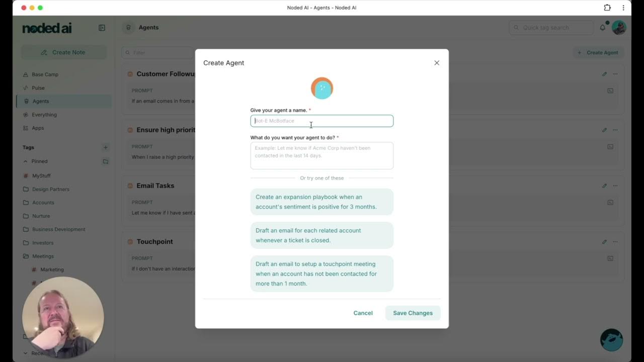Open Pulse in sidebar
This screenshot has height=362, width=644.
[x=38, y=88]
